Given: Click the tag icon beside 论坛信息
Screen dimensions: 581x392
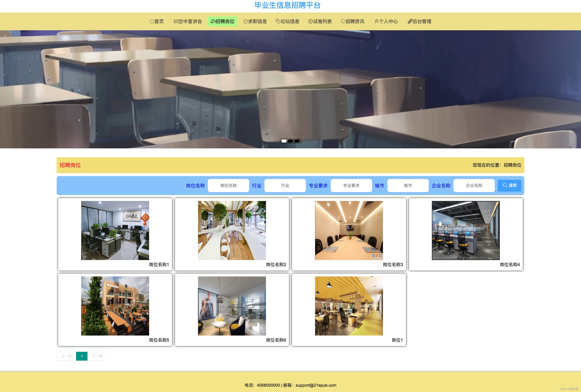Looking at the screenshot, I should 278,21.
